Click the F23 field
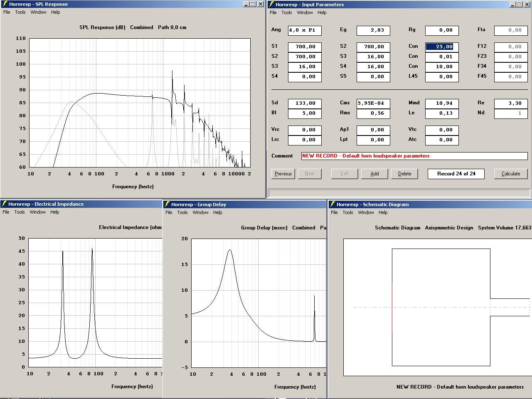Screen dimensions: 532x399 511,57
